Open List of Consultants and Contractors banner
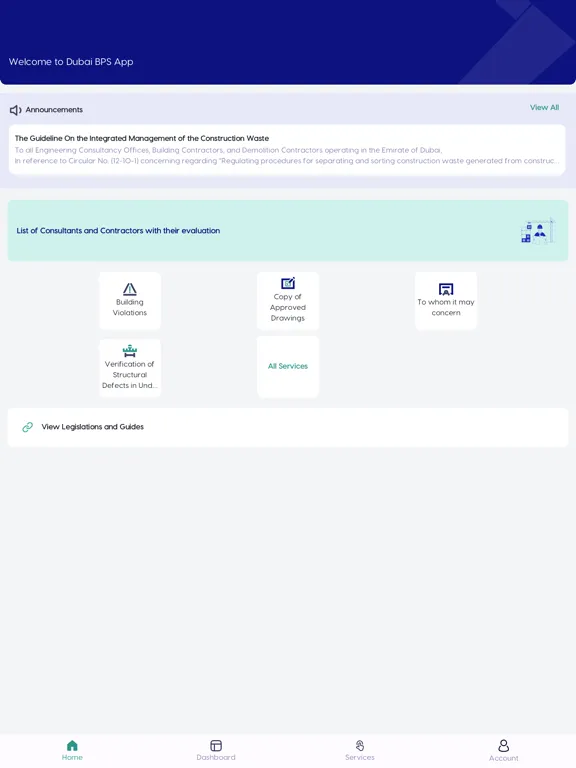Image resolution: width=576 pixels, height=768 pixels. pos(288,231)
